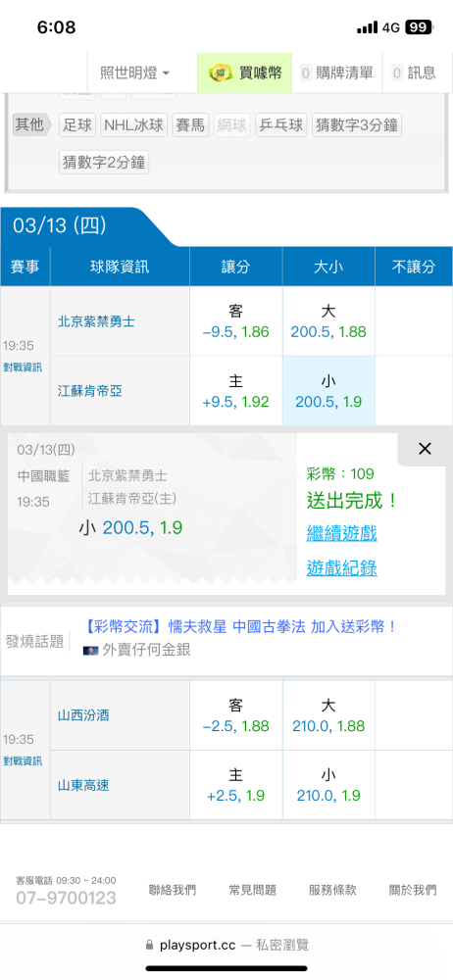Expand the 照世明燈 user dropdown
453x980 pixels.
[x=135, y=73]
